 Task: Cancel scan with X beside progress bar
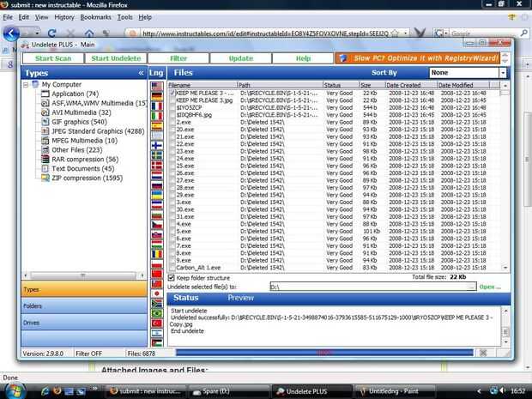[x=483, y=353]
